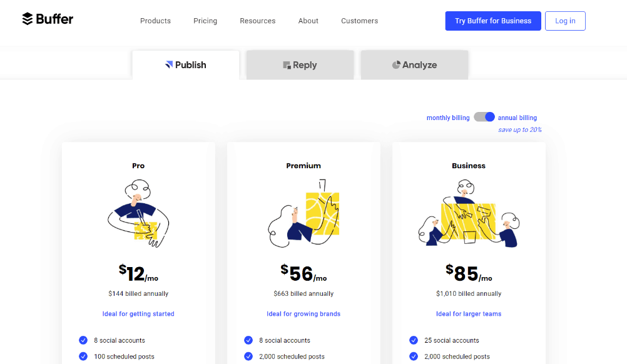Open the Products menu

coord(156,21)
